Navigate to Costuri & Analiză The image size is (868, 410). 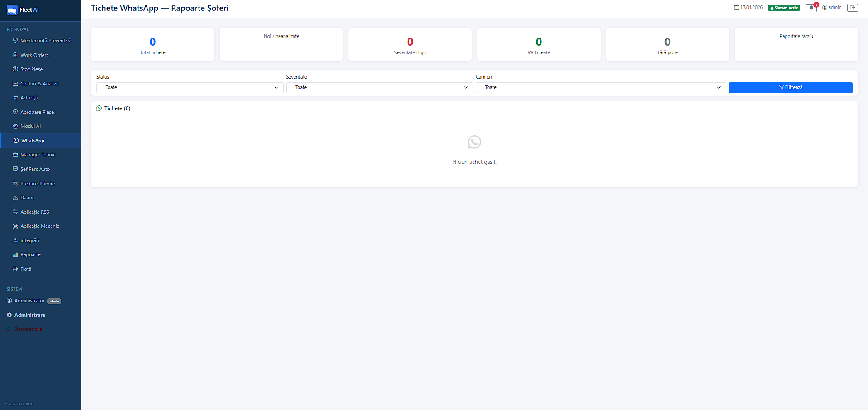pos(41,84)
